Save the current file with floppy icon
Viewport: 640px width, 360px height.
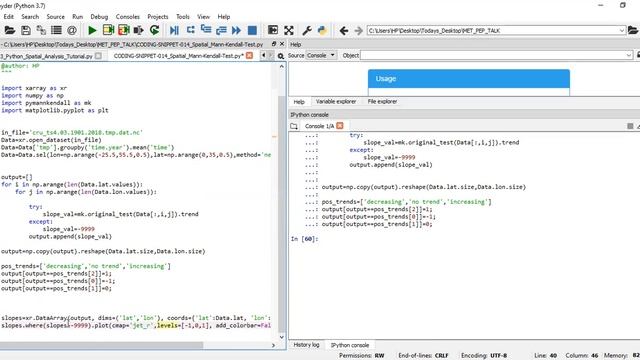(26, 30)
